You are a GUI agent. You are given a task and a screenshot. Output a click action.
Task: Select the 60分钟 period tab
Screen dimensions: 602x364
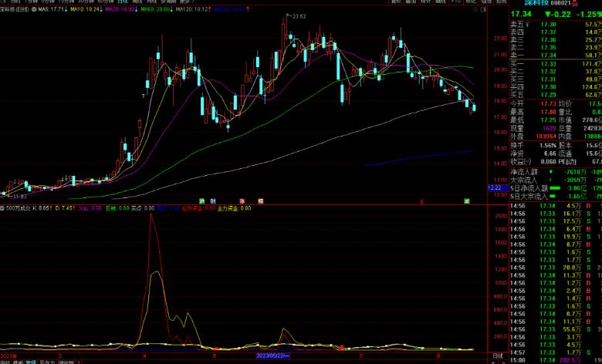pos(106,2)
